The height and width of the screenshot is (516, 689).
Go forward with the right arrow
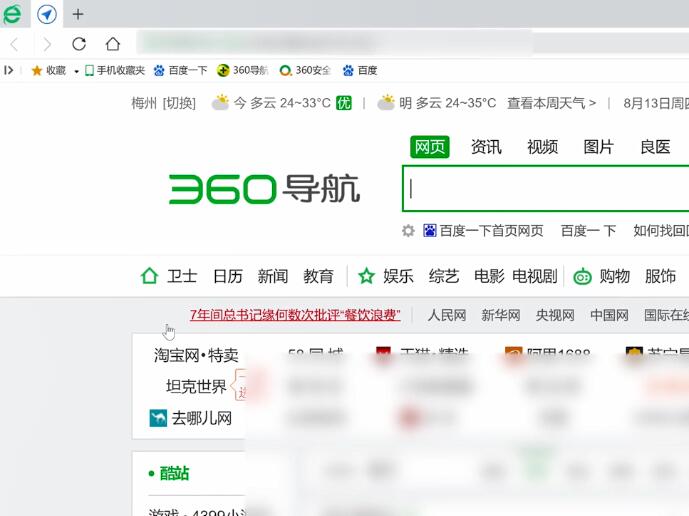point(47,44)
